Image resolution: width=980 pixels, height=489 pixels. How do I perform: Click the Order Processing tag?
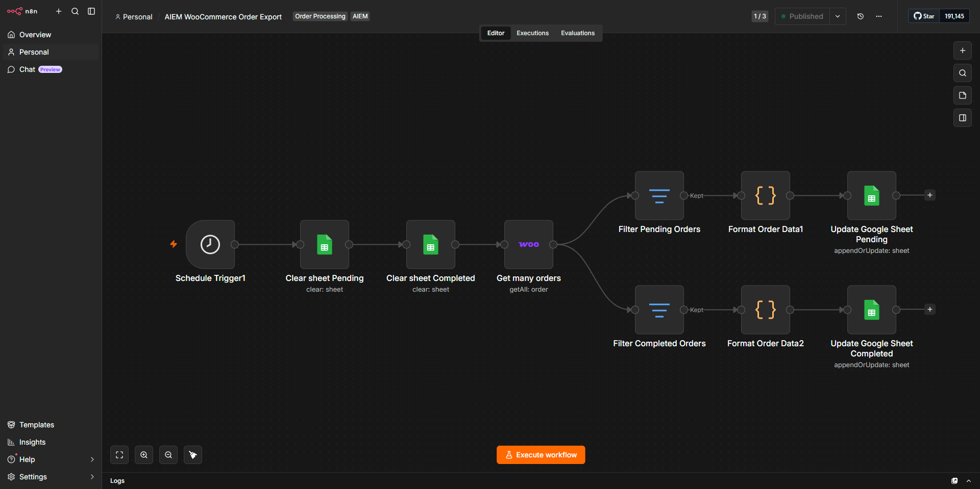(x=320, y=16)
